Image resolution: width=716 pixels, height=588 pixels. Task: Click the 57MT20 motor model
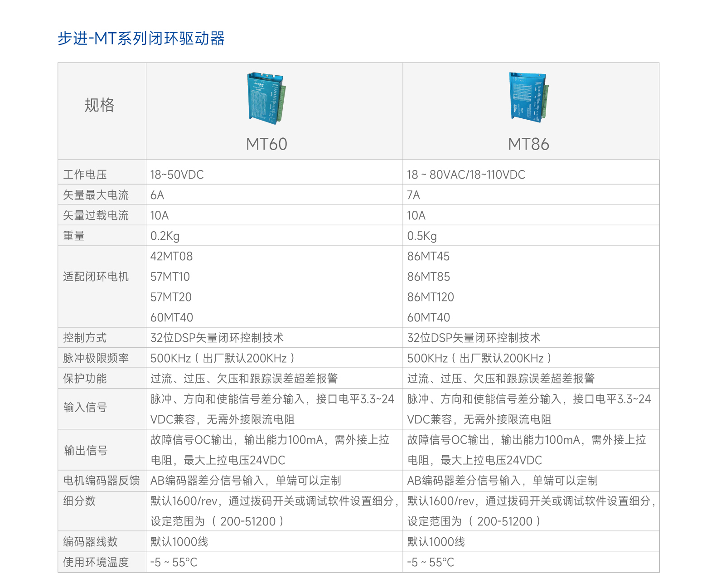(x=171, y=297)
